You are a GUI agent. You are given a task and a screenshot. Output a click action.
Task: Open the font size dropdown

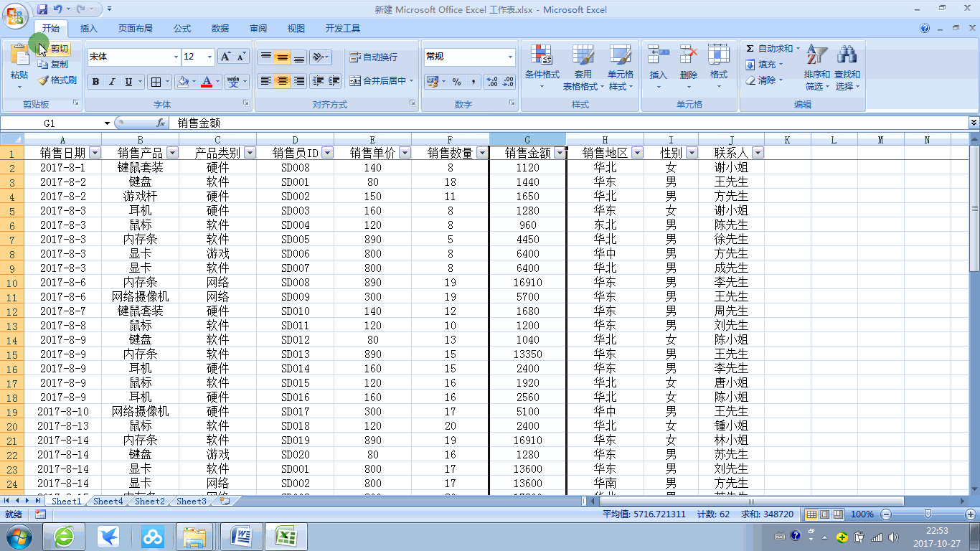click(209, 57)
